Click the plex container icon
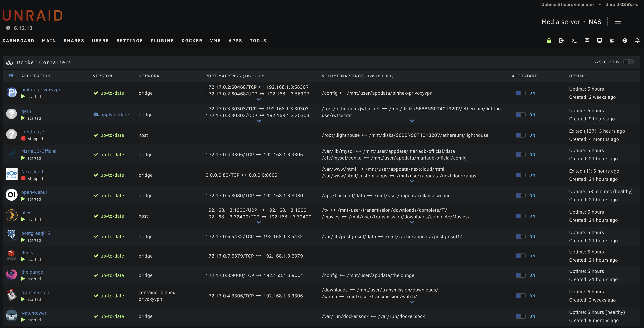This screenshot has height=328, width=644. [11, 215]
